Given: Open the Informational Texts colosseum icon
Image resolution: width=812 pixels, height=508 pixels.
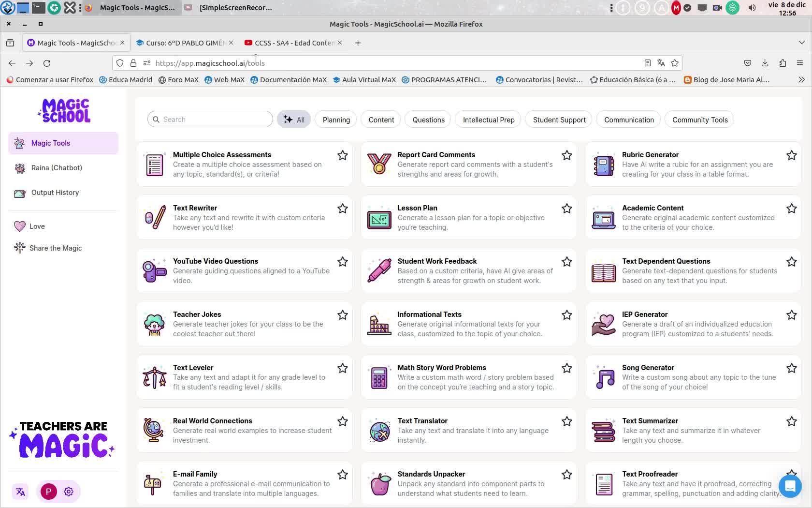Looking at the screenshot, I should 379,325.
